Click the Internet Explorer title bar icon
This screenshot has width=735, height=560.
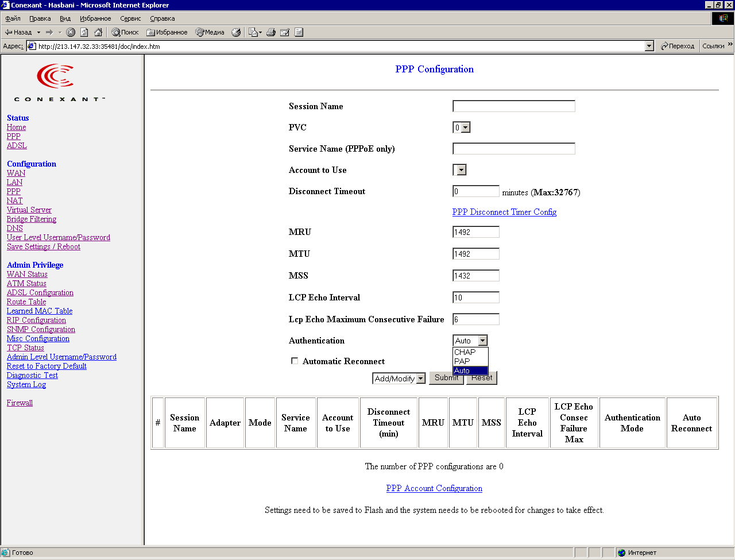[x=6, y=5]
